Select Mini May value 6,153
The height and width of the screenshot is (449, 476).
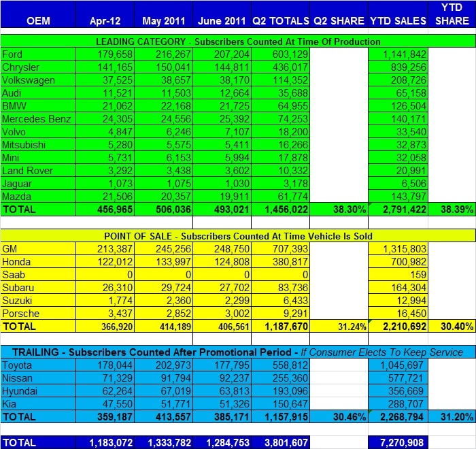179,158
